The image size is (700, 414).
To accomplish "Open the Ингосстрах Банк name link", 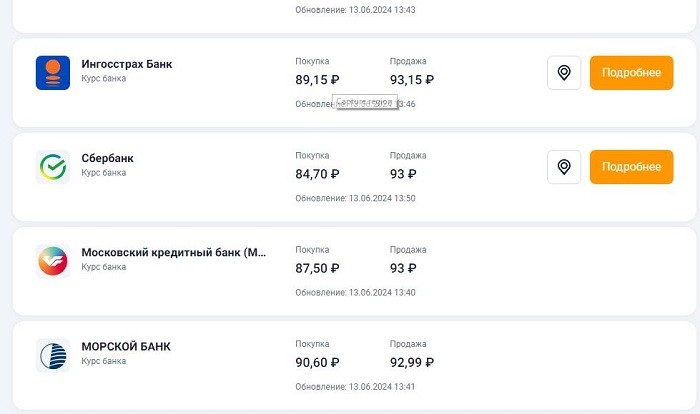I will [x=126, y=64].
